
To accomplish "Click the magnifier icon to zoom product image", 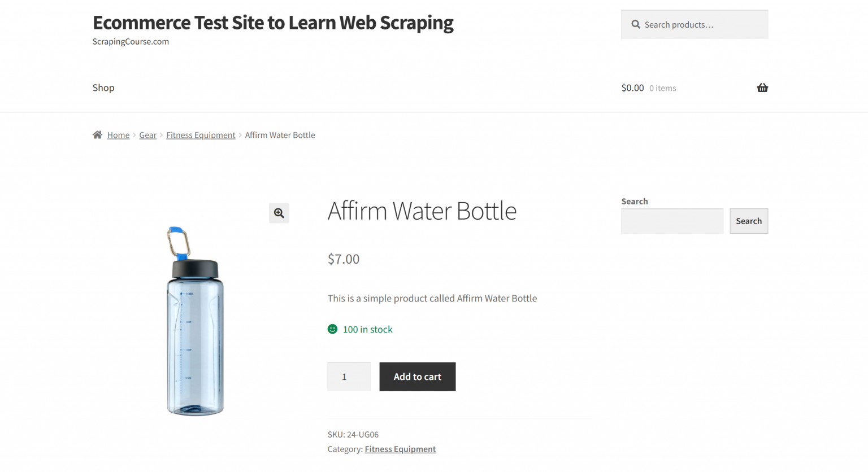I will (x=279, y=213).
